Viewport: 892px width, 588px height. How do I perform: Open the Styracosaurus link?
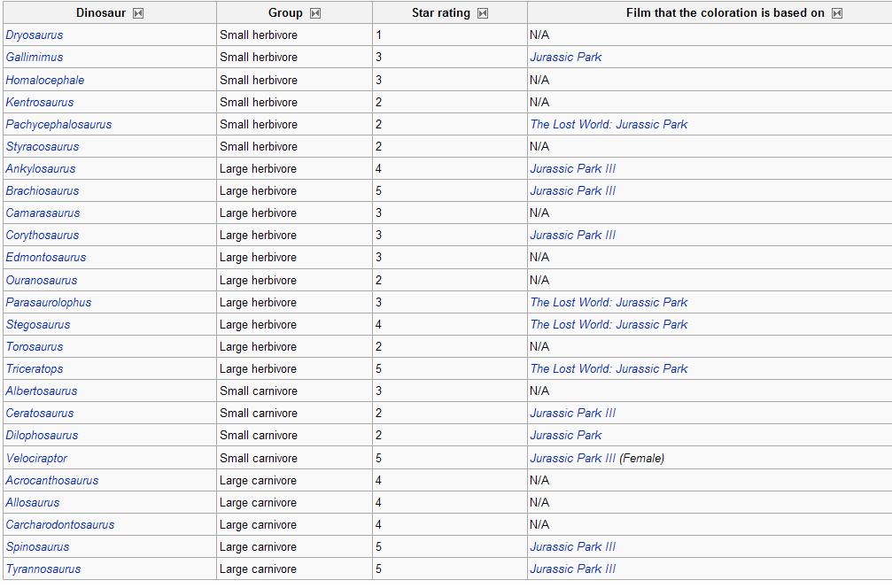click(x=43, y=147)
